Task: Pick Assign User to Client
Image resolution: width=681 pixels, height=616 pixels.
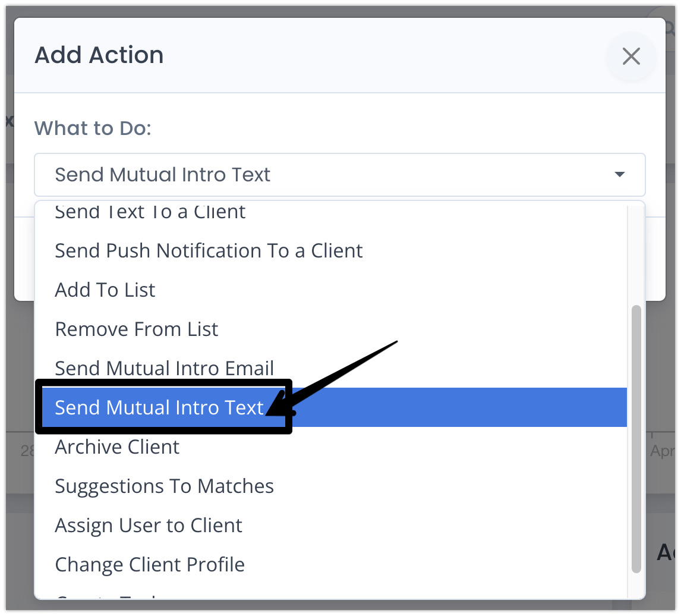Action: 149,526
